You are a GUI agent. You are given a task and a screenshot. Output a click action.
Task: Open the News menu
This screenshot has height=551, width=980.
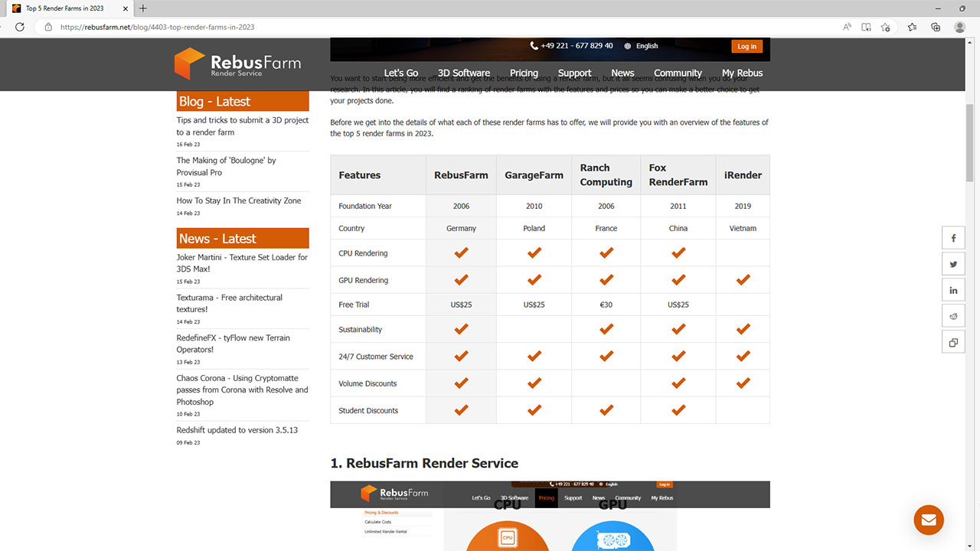pos(622,73)
